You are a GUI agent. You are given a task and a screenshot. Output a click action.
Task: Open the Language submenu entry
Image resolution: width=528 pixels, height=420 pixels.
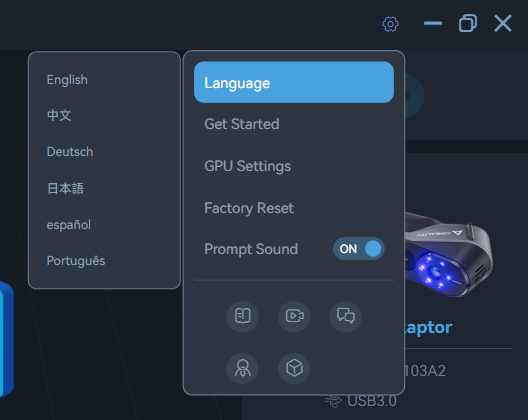coord(294,82)
